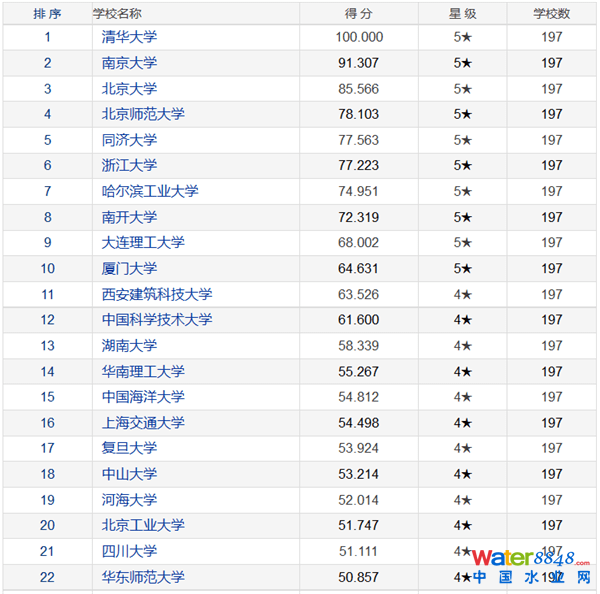
Task: Click the 排序 column header
Action: [x=47, y=14]
